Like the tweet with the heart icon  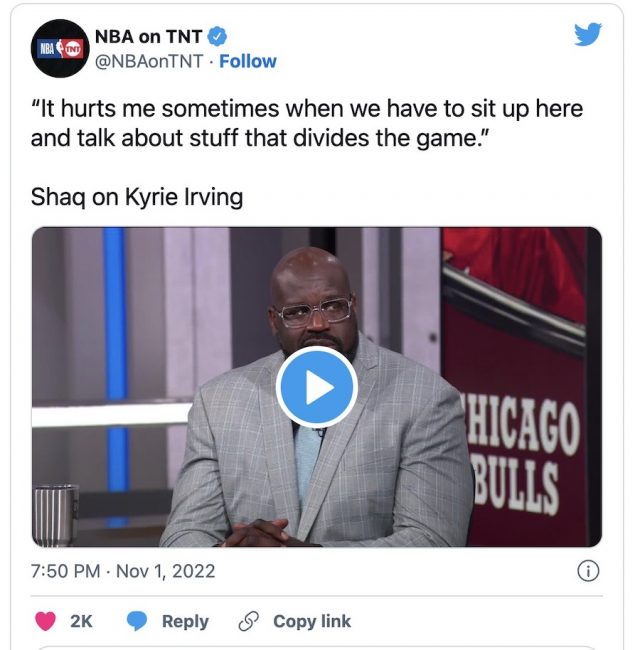pos(45,621)
